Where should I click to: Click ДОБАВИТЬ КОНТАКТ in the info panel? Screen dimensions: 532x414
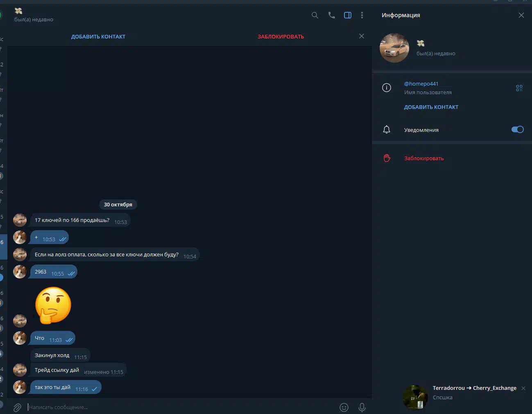431,107
